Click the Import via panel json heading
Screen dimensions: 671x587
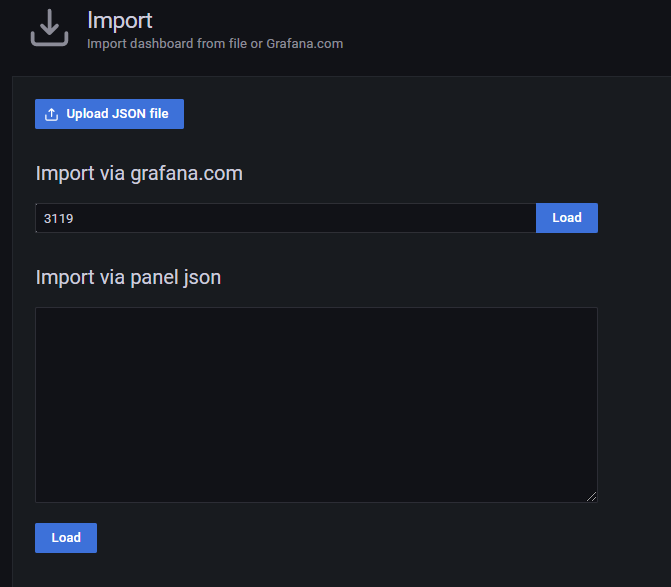(128, 277)
